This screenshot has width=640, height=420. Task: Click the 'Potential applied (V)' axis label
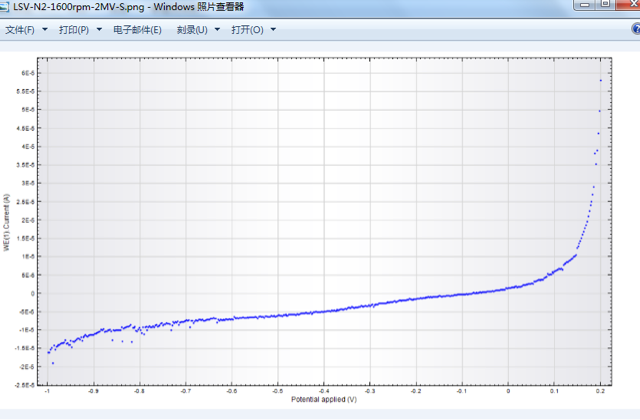click(324, 400)
